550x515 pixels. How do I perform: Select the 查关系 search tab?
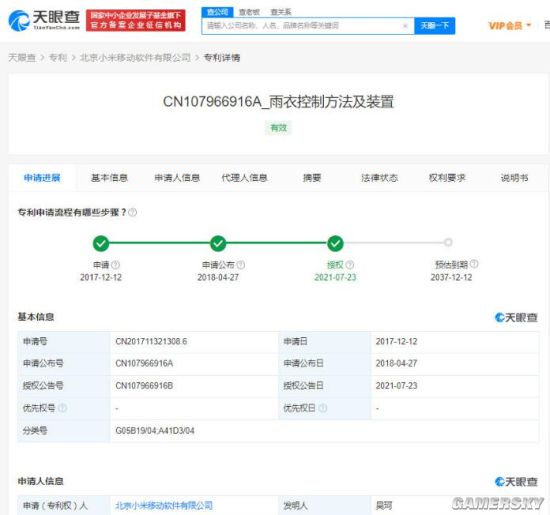(x=281, y=12)
